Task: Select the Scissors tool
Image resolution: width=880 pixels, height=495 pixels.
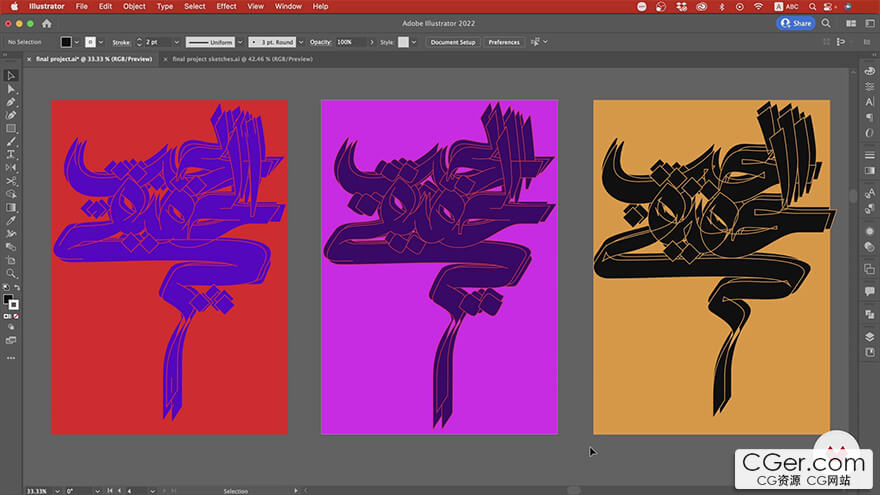Action: click(x=11, y=181)
